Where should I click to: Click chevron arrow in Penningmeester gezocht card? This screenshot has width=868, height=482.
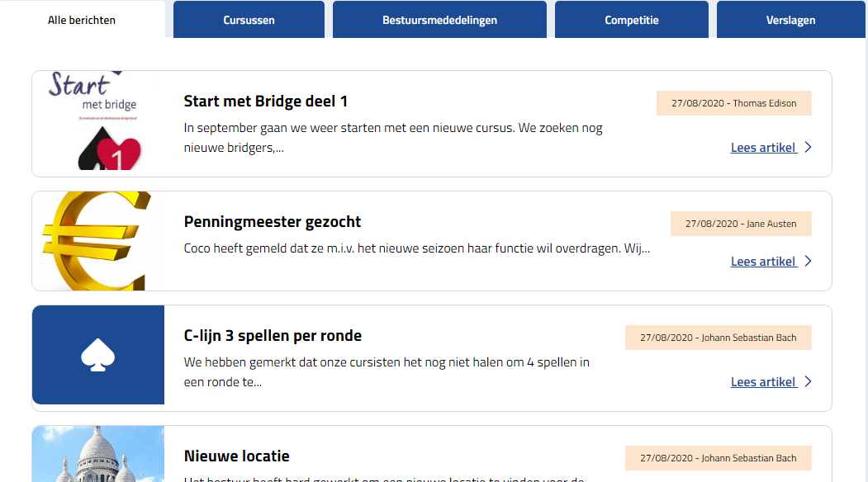808,262
